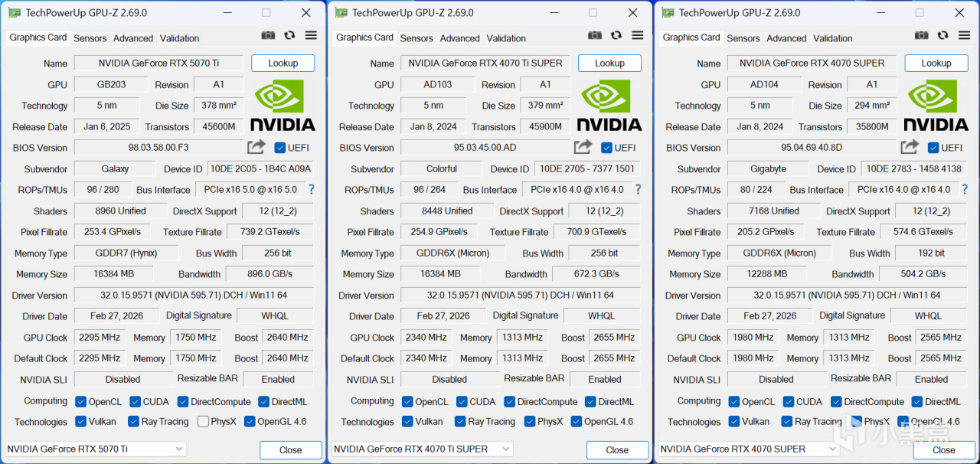This screenshot has width=980, height=464.
Task: Click the BIOS share icon beside 95.03.45.00.AD
Action: 583,147
